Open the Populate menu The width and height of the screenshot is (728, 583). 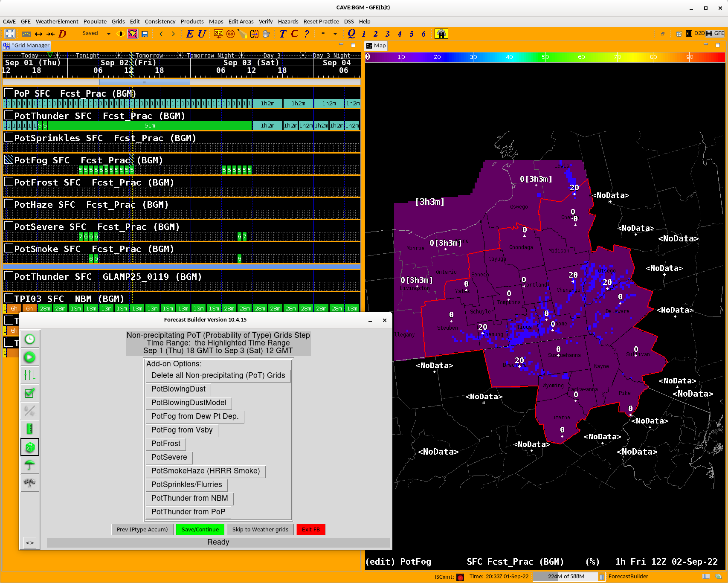[x=95, y=21]
